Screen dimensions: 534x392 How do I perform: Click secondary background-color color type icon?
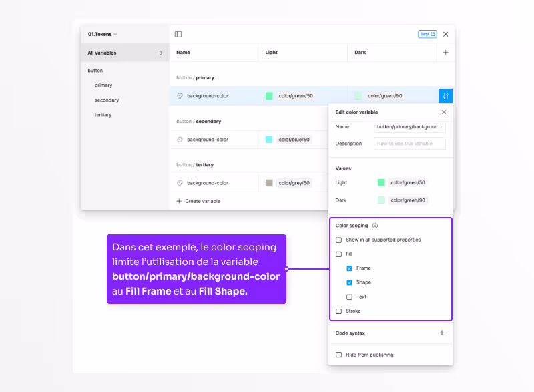click(180, 140)
